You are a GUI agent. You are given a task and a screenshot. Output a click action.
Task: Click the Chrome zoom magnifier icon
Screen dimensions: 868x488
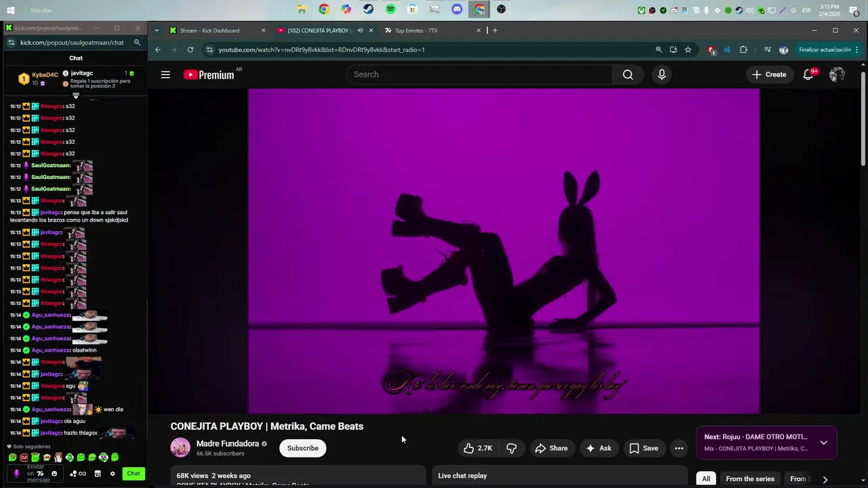tap(658, 49)
